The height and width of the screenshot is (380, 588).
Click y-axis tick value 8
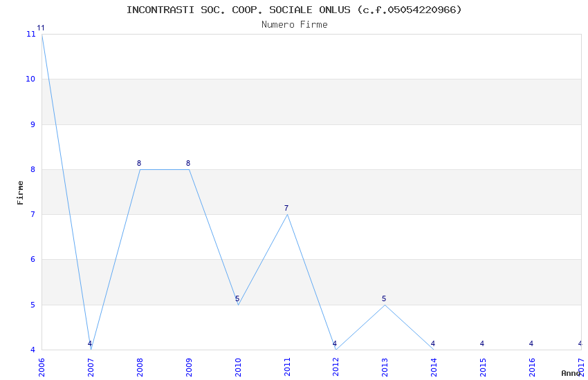coord(33,169)
